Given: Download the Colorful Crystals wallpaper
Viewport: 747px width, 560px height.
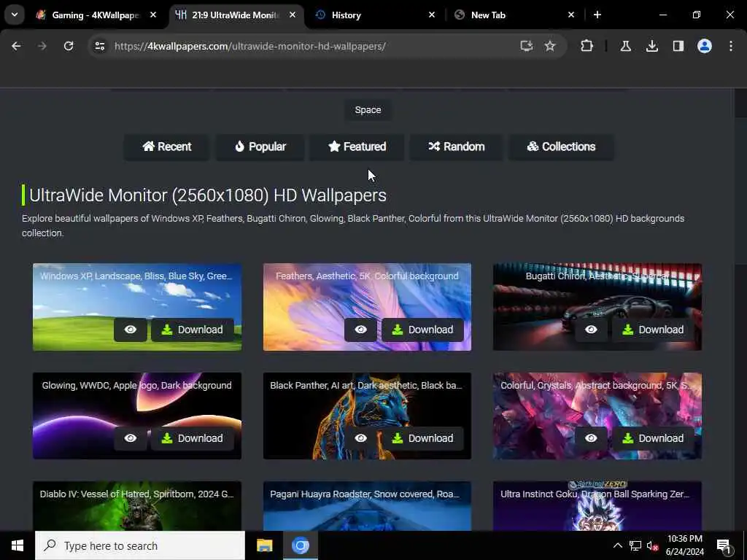Looking at the screenshot, I should (653, 438).
